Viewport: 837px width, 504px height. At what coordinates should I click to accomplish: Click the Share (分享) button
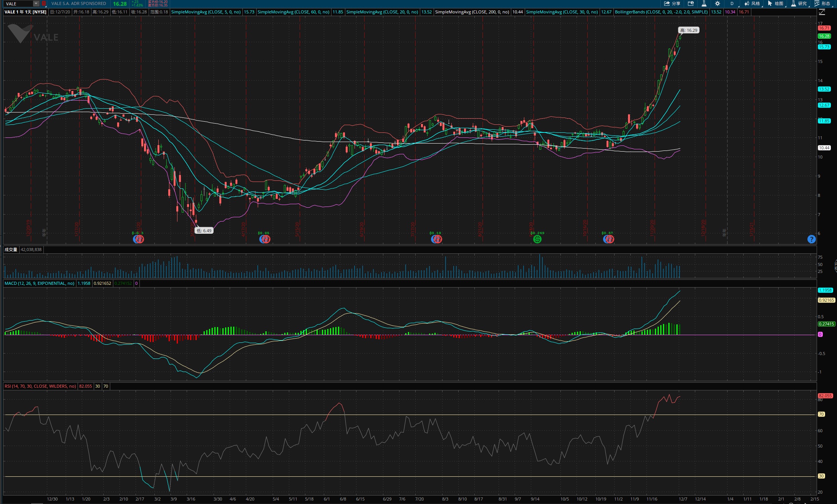point(672,3)
